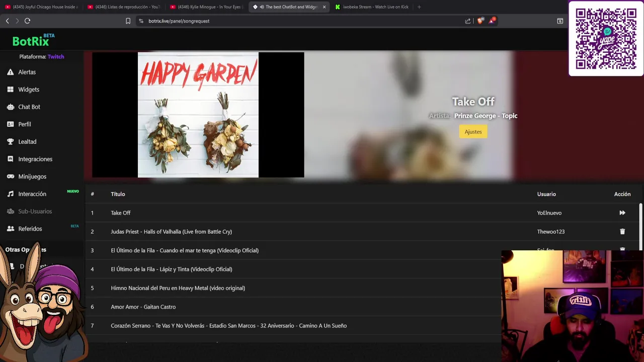Click user Thewoo123
644x362 pixels.
[x=550, y=231]
